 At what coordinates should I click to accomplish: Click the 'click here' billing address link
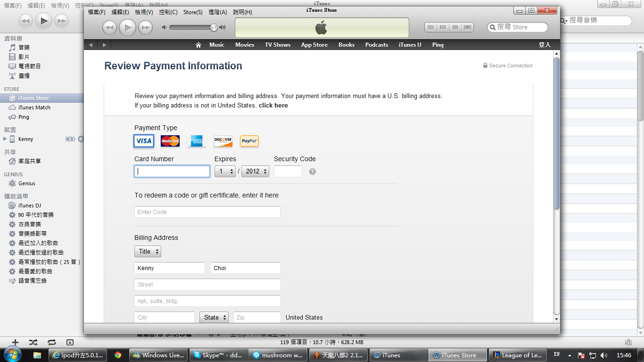click(x=273, y=106)
